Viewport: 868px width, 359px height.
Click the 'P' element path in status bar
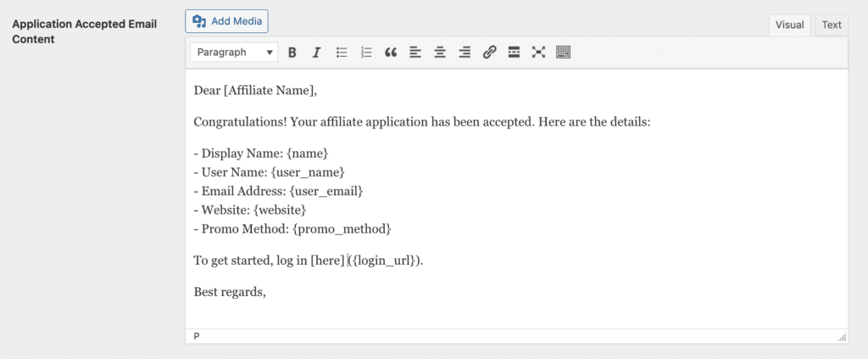[x=197, y=336]
